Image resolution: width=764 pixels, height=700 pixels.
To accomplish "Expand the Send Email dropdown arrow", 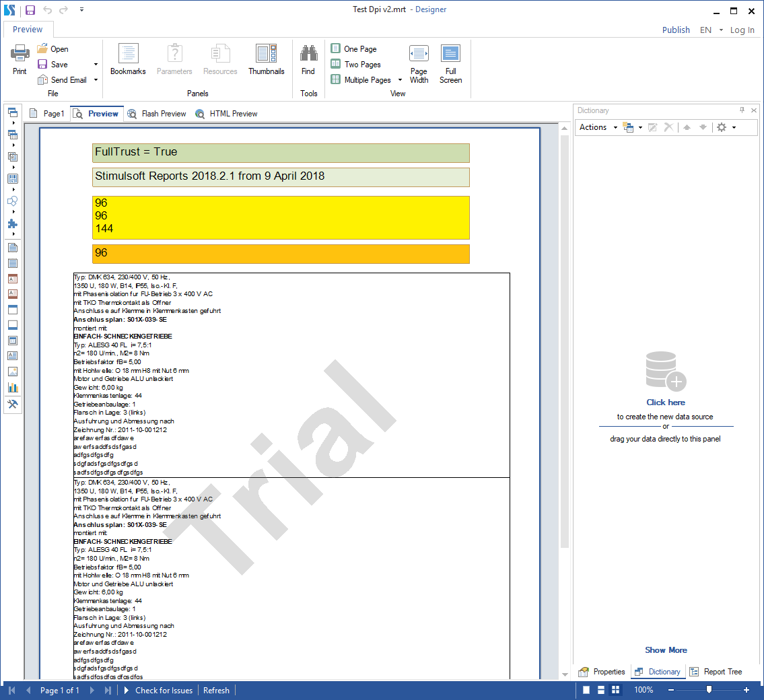I will (96, 80).
